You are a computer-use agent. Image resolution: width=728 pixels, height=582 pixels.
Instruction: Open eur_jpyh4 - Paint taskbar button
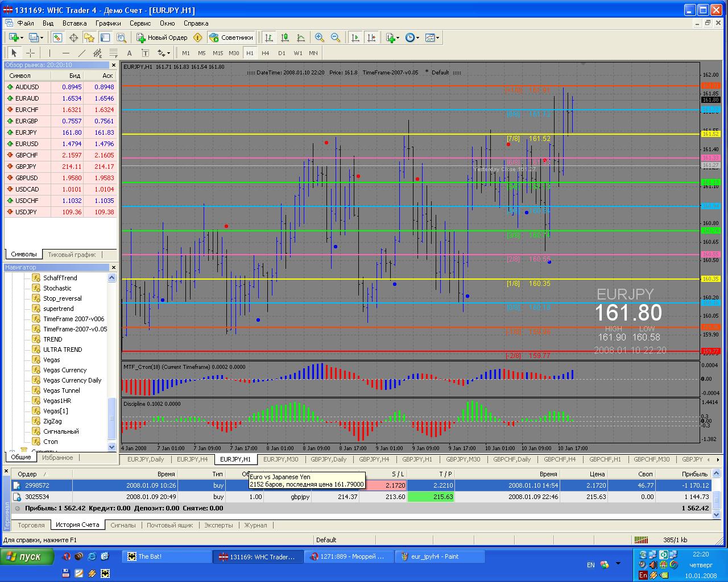[441, 556]
